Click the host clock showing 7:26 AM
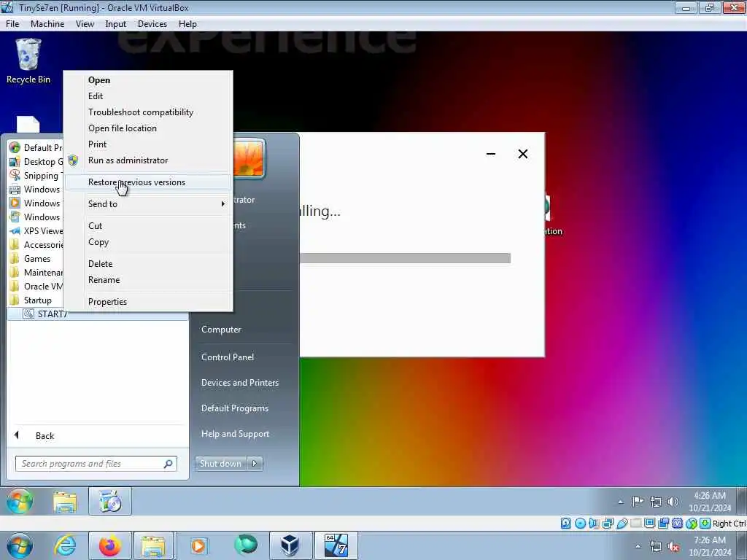747x560 pixels. (709, 546)
